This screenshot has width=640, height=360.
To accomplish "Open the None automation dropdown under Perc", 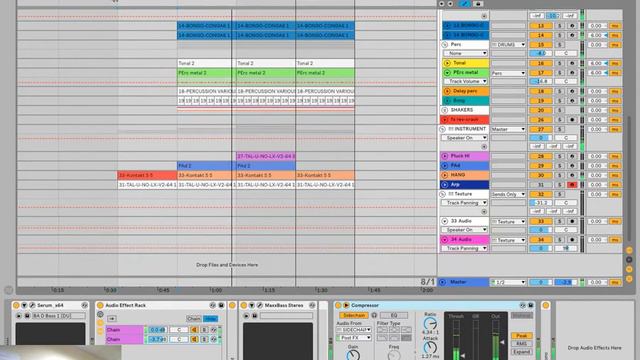I will [x=465, y=53].
